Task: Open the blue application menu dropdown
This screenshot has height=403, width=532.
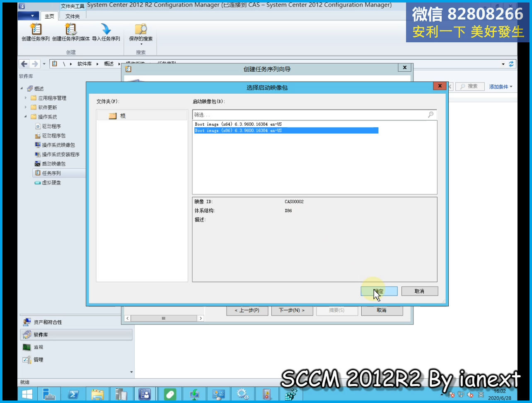Action: (29, 16)
